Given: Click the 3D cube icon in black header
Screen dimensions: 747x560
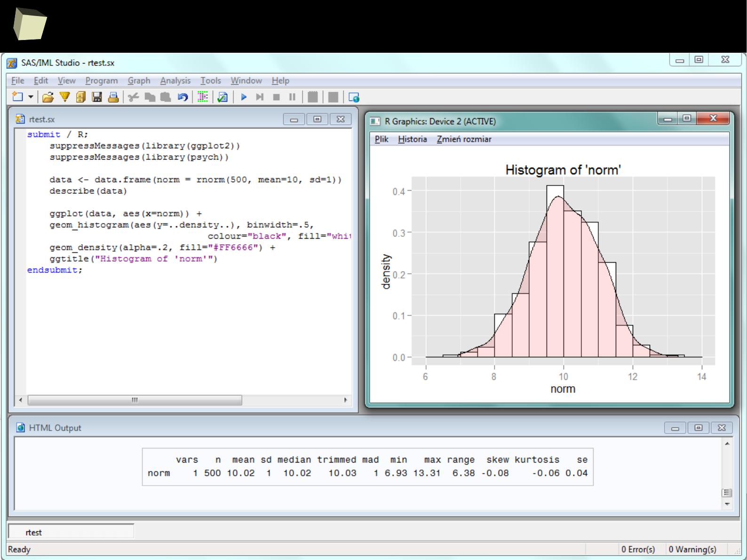Looking at the screenshot, I should click(x=30, y=24).
